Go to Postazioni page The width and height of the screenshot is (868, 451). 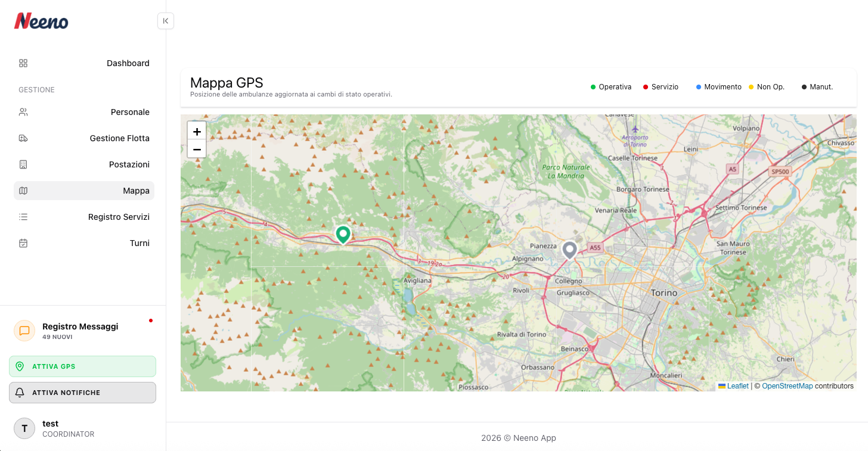[84, 164]
